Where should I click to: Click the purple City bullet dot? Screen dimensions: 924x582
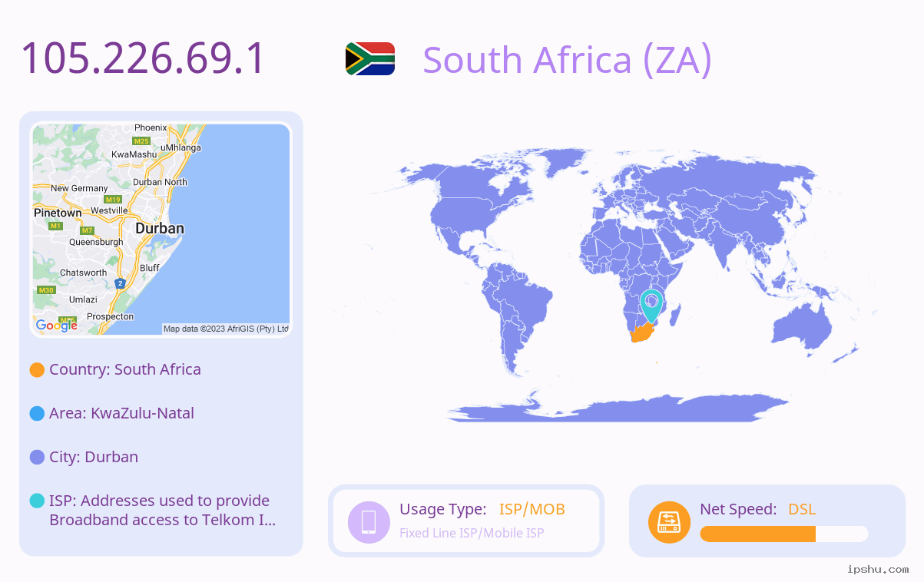[x=37, y=458]
